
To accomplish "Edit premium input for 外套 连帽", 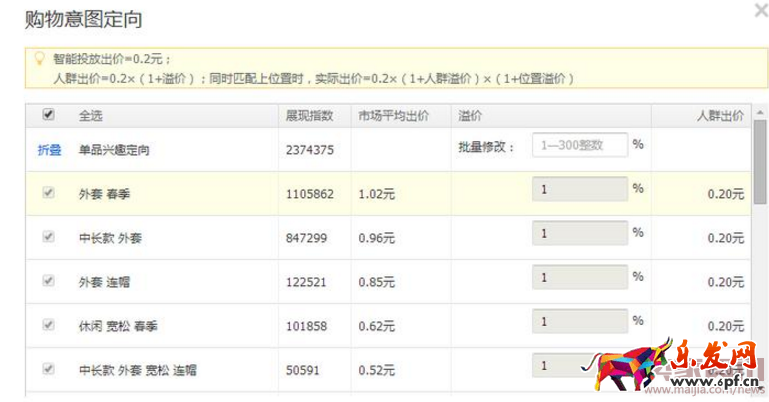I will coord(579,277).
